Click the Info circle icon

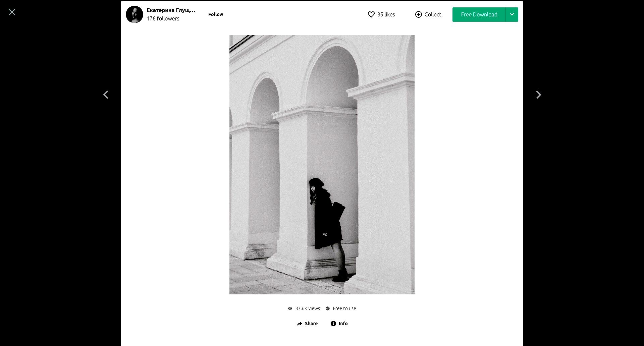coord(333,324)
